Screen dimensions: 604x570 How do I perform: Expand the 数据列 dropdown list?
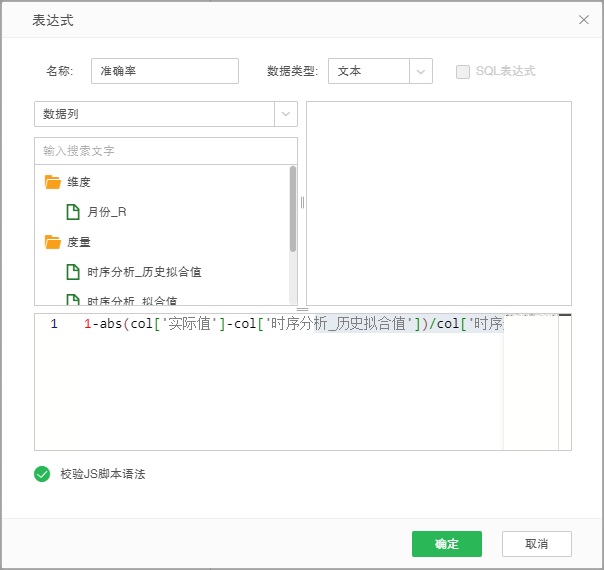pyautogui.click(x=286, y=114)
